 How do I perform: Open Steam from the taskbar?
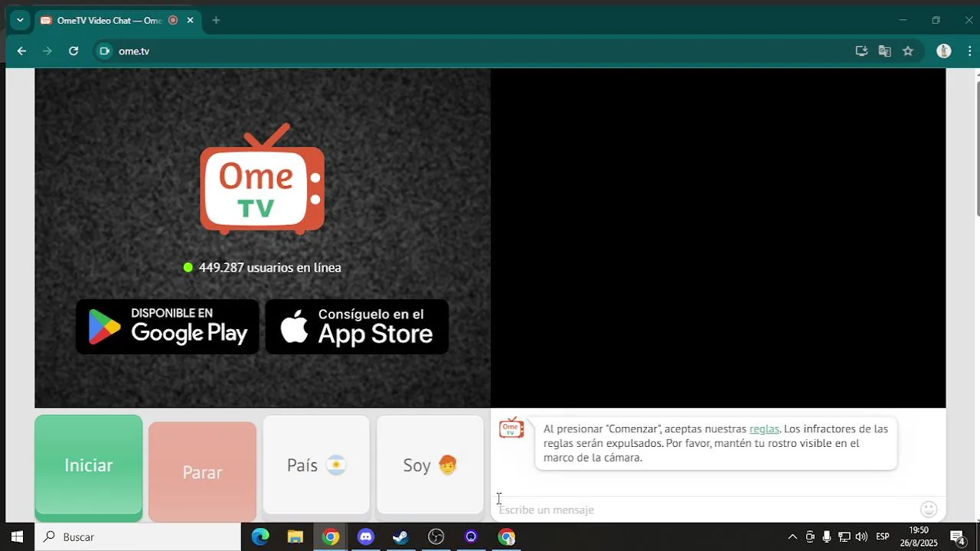[401, 537]
